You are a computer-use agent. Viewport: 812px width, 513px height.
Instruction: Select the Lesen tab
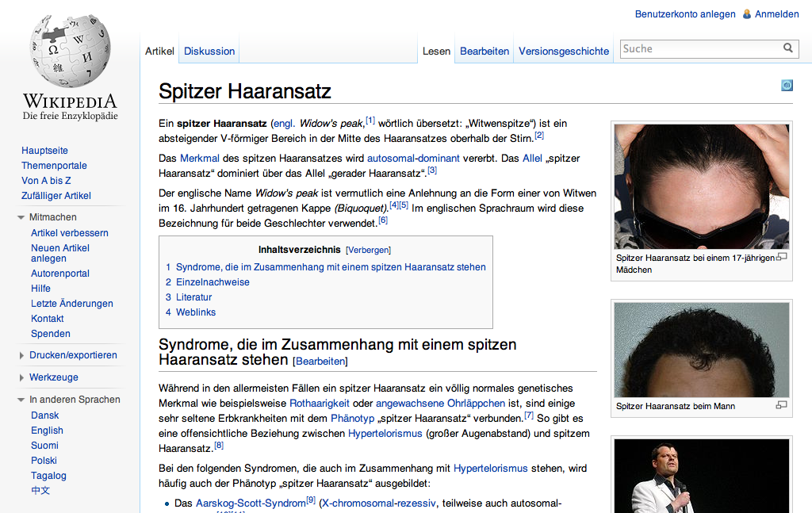tap(436, 52)
